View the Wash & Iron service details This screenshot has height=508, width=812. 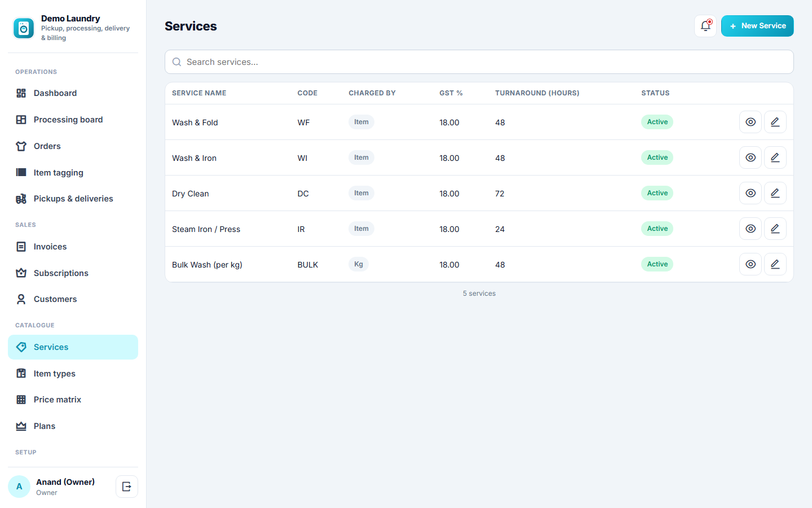(751, 157)
